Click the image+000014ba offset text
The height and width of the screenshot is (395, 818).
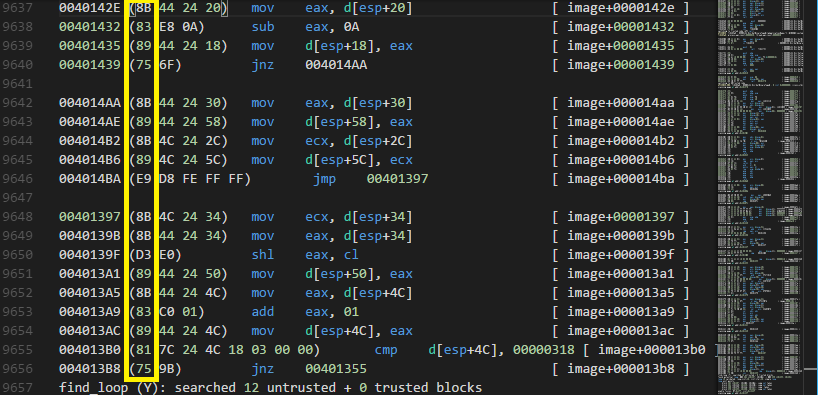(621, 179)
